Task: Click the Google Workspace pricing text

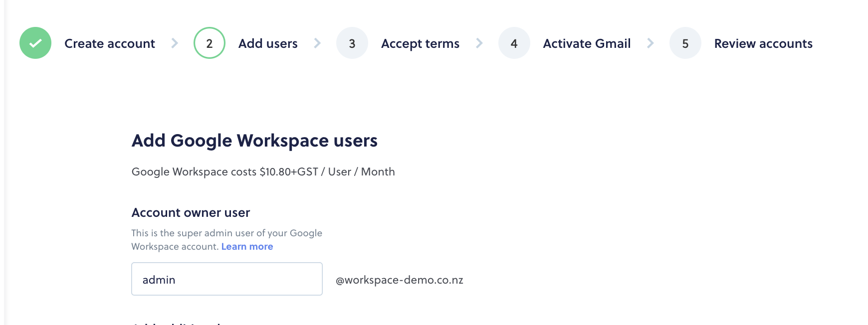Action: click(263, 172)
